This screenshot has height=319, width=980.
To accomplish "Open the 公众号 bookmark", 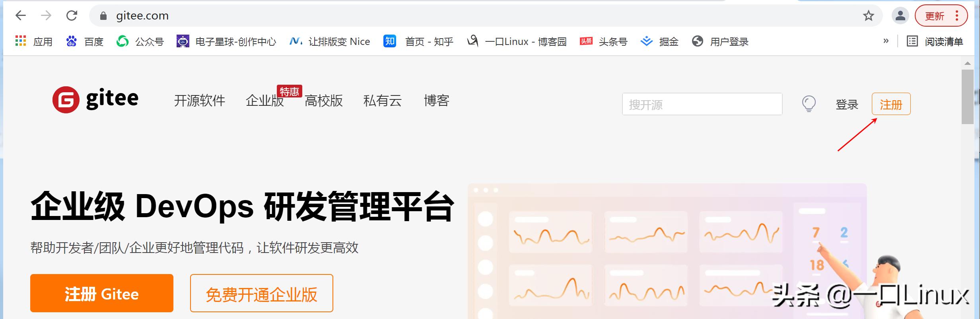I will [140, 41].
